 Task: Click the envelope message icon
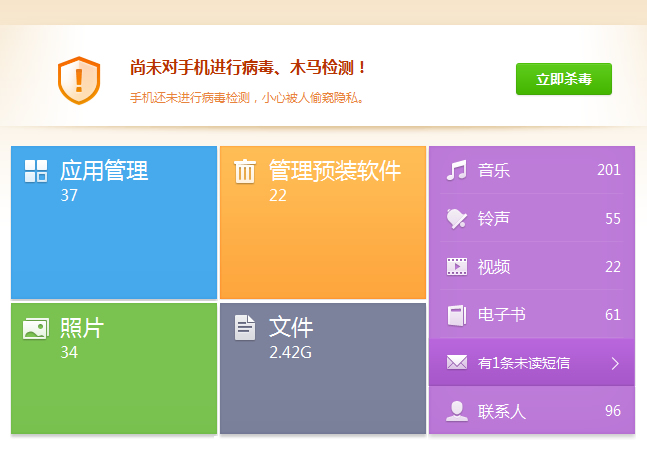pos(457,363)
